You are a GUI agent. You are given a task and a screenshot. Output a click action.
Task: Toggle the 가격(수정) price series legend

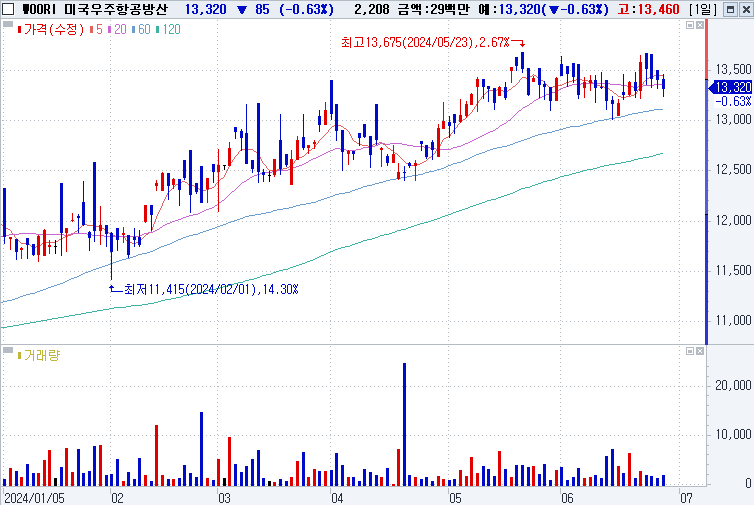[50, 29]
